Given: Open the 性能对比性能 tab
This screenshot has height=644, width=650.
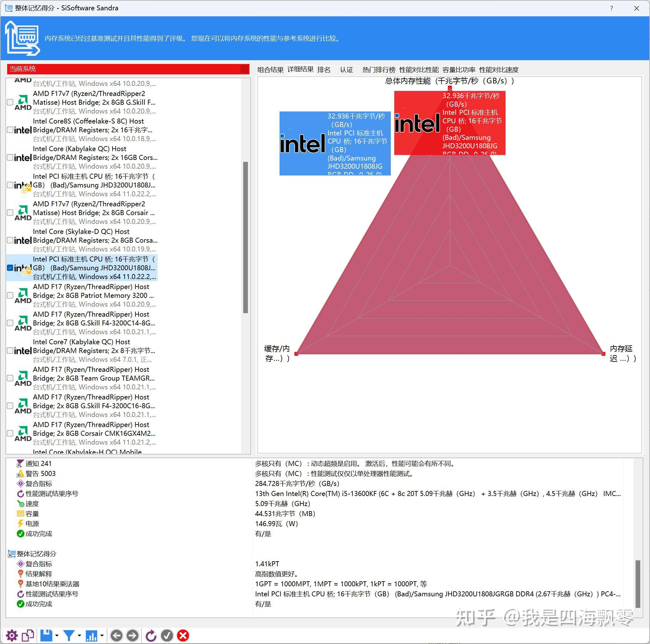Looking at the screenshot, I should pos(419,70).
